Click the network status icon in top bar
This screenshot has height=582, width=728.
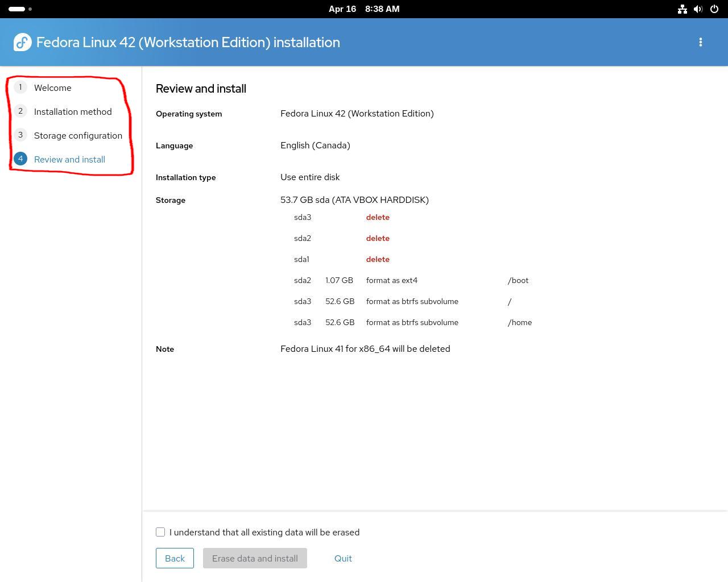682,9
